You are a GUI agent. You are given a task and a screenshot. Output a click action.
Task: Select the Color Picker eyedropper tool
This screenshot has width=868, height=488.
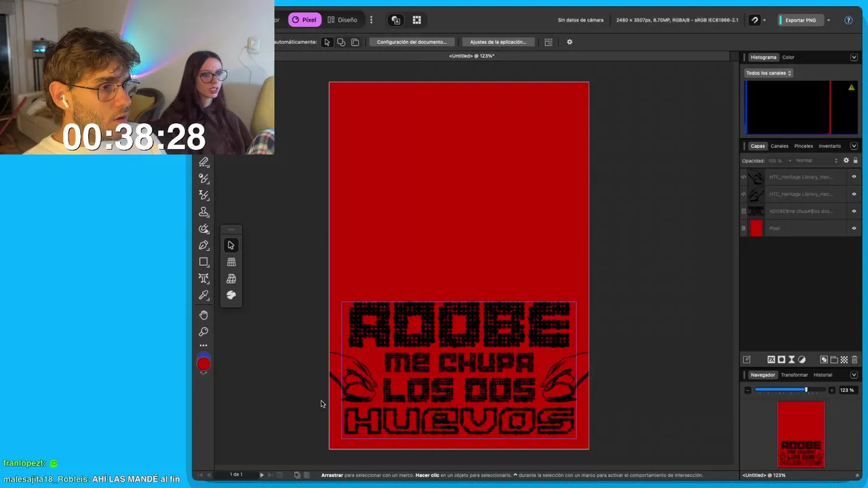click(x=203, y=296)
